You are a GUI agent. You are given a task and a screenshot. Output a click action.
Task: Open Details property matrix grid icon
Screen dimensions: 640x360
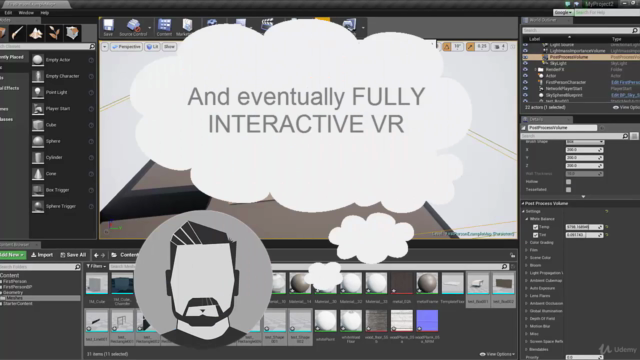[634, 136]
